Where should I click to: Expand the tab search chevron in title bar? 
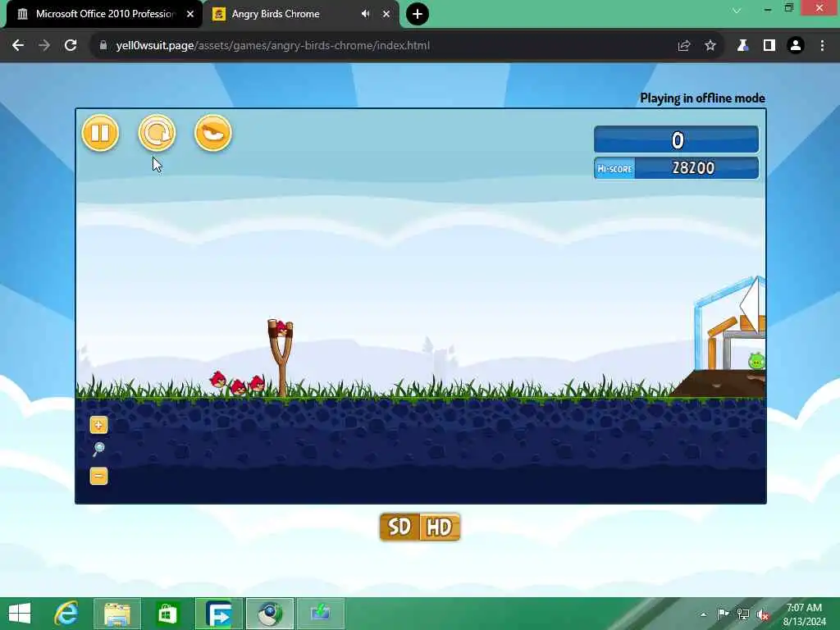(737, 11)
